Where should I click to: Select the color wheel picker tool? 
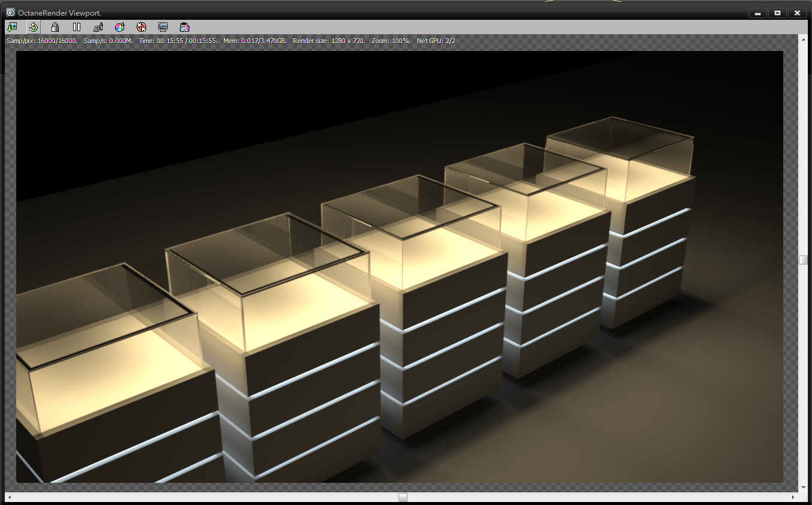pos(120,27)
